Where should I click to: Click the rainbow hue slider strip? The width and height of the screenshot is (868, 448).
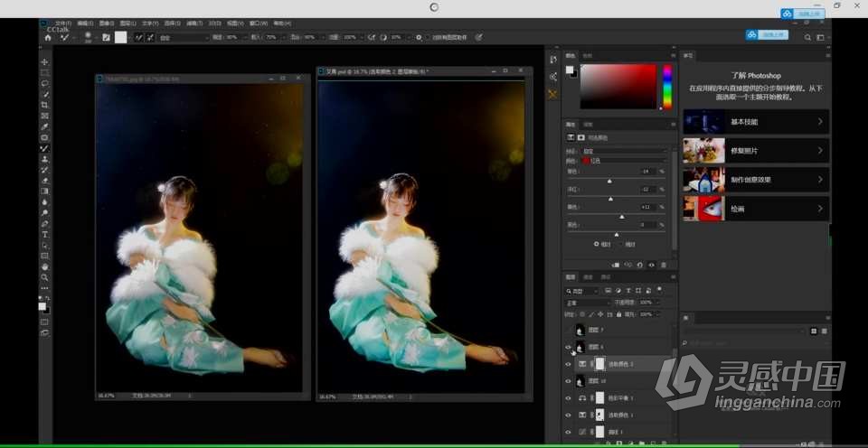pyautogui.click(x=667, y=87)
